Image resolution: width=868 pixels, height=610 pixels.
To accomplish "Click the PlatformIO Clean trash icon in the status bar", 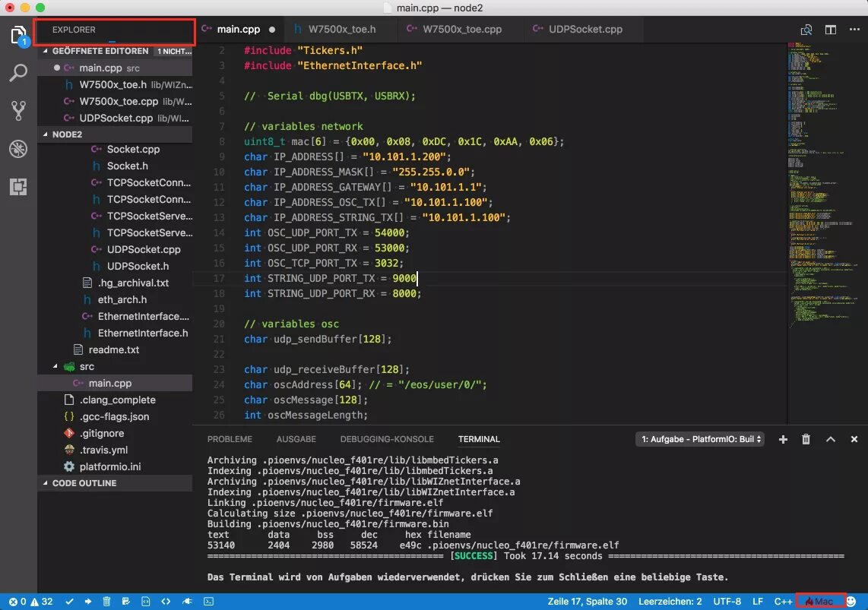I will [107, 601].
